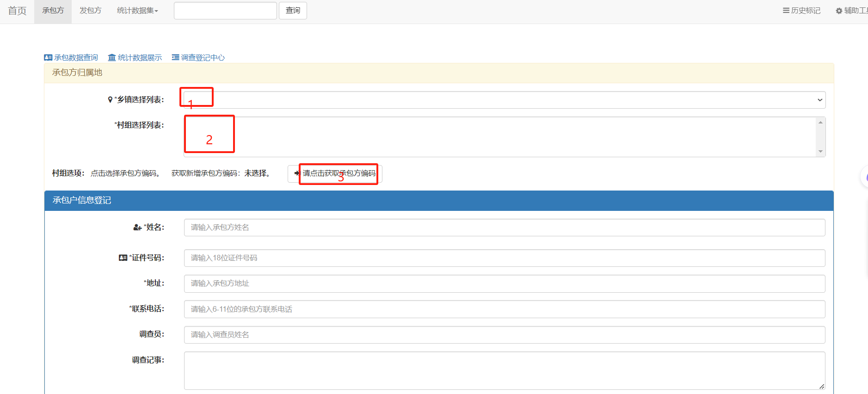Open the 乡镇选择列表 dropdown
Screen dimensions: 868x394
point(504,100)
